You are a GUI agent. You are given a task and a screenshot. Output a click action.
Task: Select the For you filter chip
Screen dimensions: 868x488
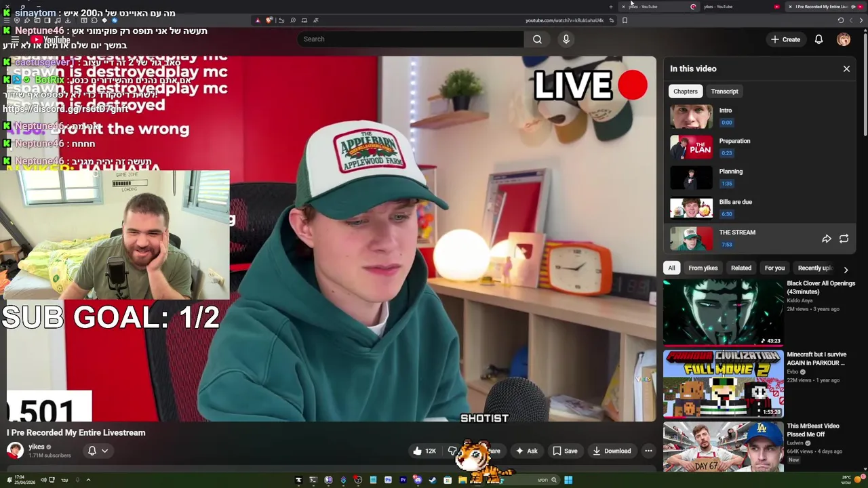[774, 268]
